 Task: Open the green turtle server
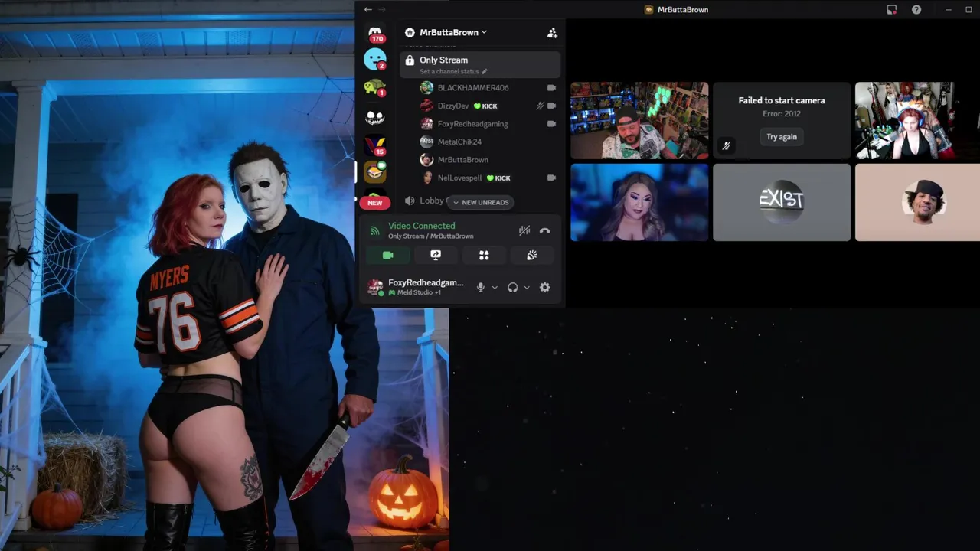tap(375, 87)
